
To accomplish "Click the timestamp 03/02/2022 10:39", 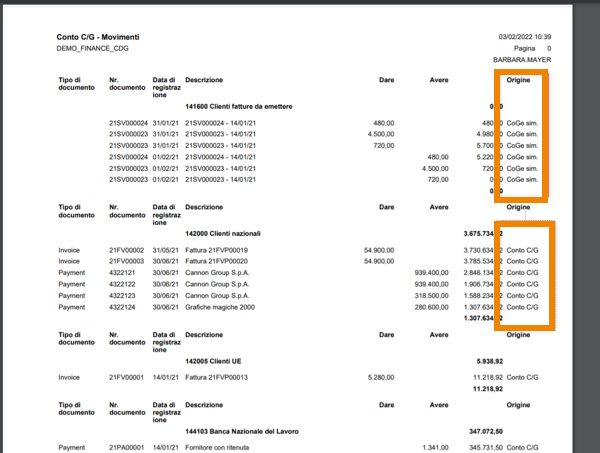I will pos(525,37).
